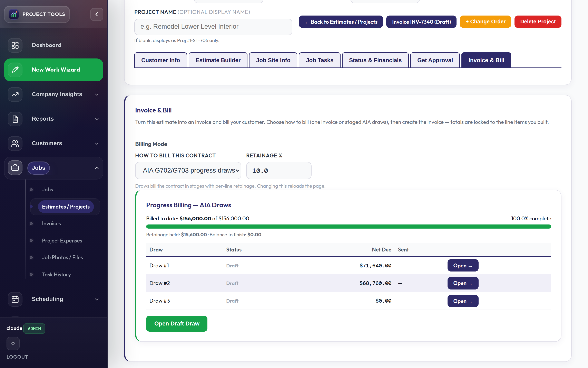
Task: Click the Retainage held $15,600.00 value
Action: point(194,235)
